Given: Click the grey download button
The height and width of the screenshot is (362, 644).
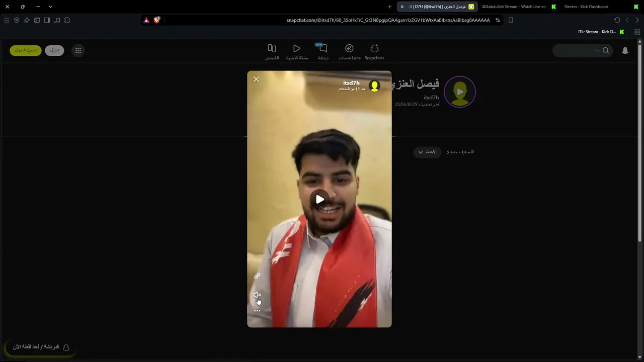Looking at the screenshot, I should 54,50.
